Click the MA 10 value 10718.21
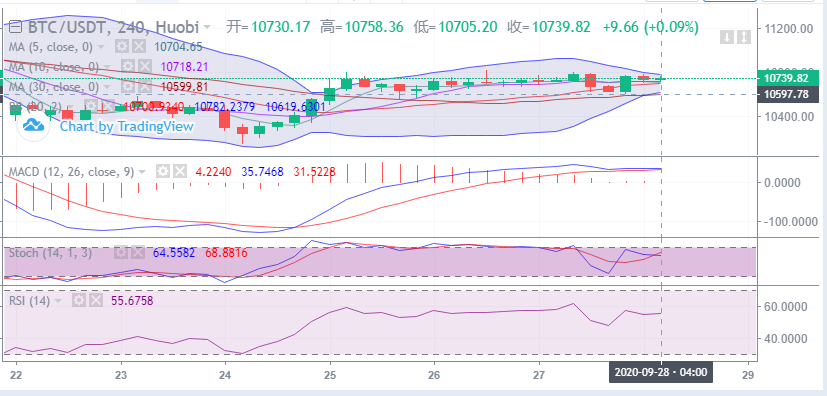 coord(184,66)
